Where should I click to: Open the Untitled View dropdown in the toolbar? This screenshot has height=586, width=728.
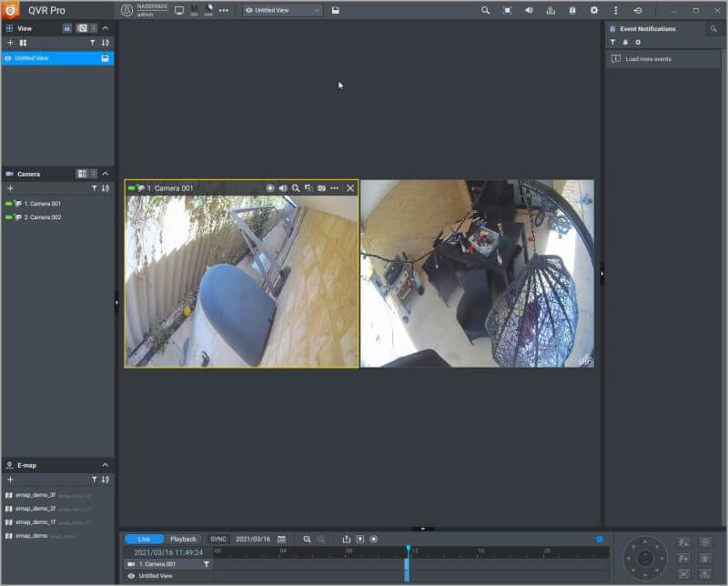tap(283, 10)
